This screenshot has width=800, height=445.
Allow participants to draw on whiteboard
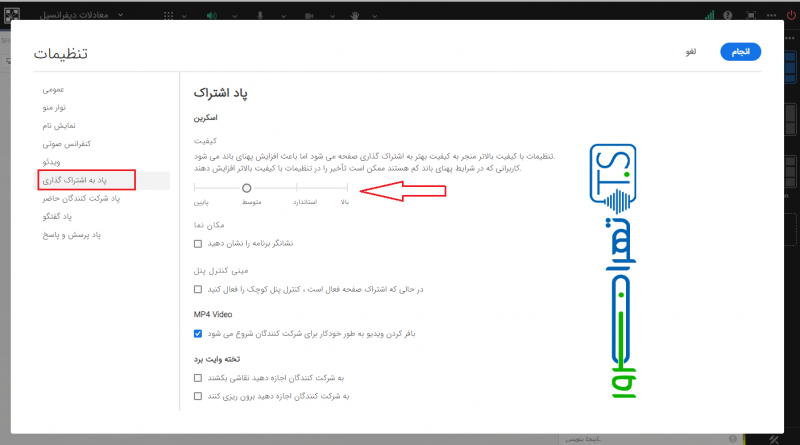[x=198, y=379]
